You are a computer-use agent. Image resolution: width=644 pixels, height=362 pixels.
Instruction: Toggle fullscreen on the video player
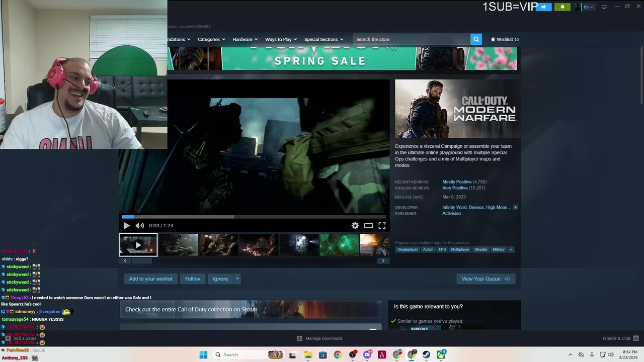click(382, 226)
